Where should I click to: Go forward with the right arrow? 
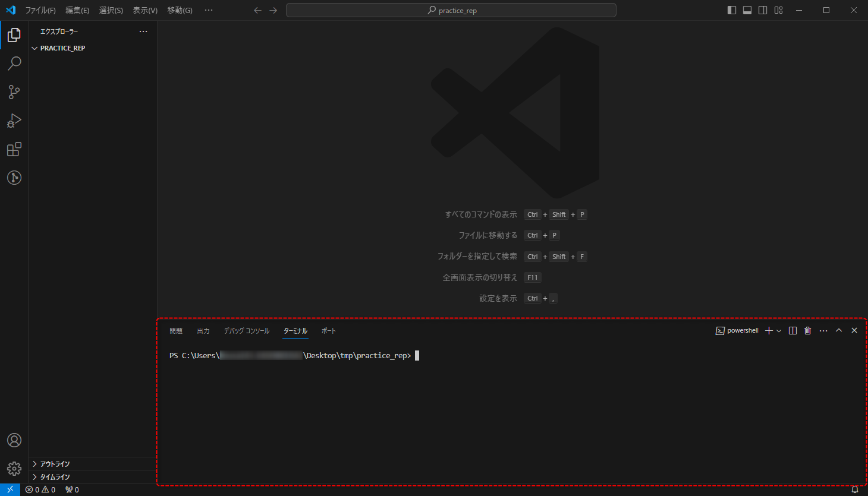pos(273,10)
